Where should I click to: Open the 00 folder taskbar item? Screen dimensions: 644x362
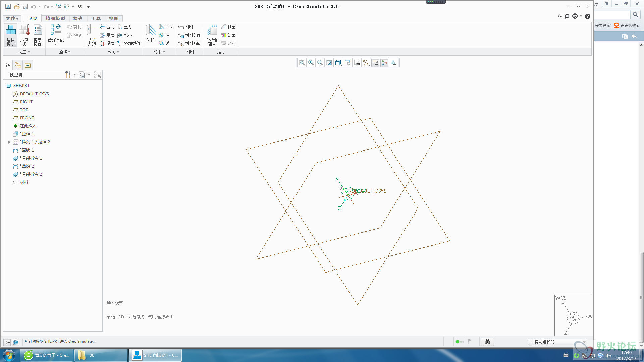pos(101,355)
